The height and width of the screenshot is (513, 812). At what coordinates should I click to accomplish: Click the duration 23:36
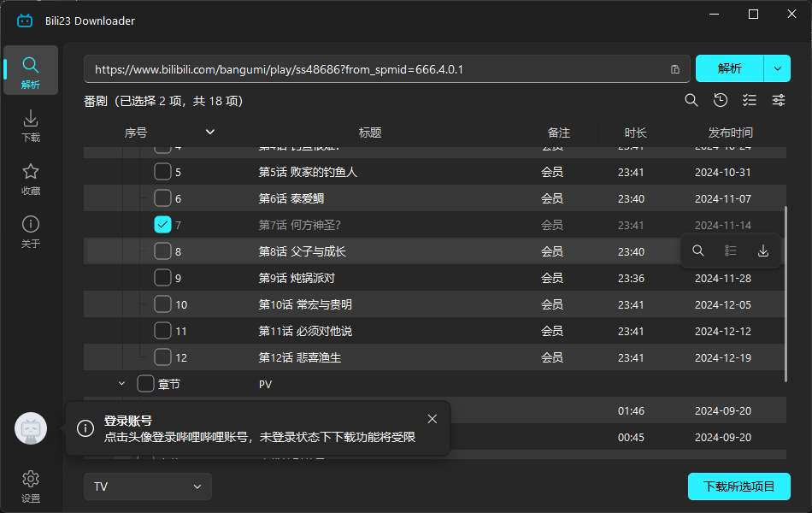(x=631, y=278)
